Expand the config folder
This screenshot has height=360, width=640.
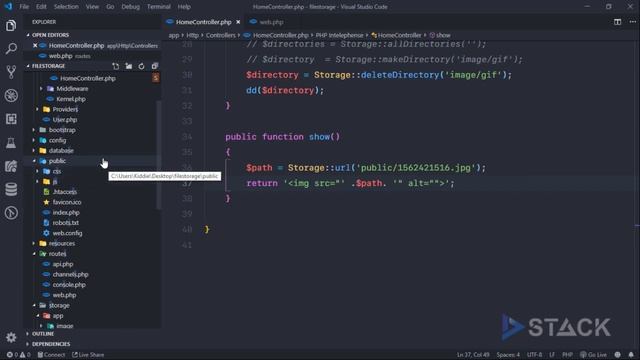point(57,140)
